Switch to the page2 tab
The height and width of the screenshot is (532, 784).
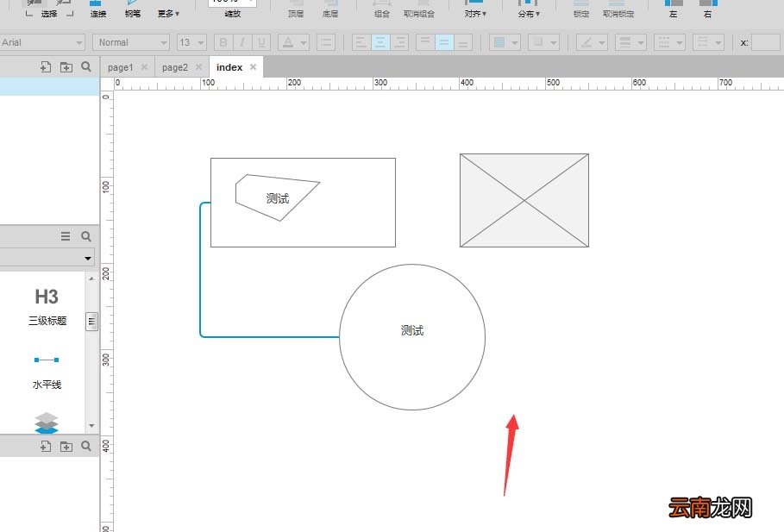pos(175,67)
